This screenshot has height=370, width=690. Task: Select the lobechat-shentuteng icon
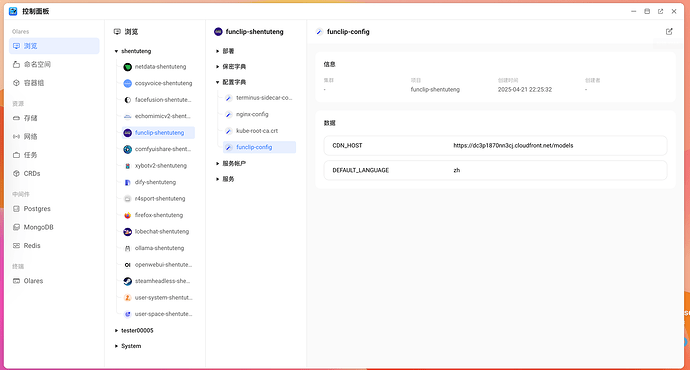[x=128, y=232]
